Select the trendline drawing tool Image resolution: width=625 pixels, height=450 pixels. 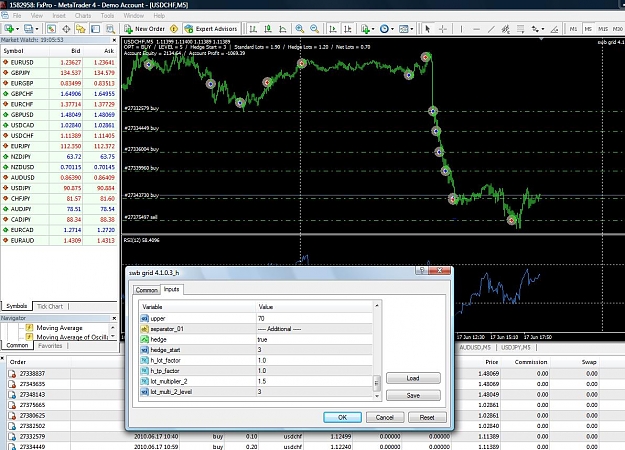pos(491,29)
